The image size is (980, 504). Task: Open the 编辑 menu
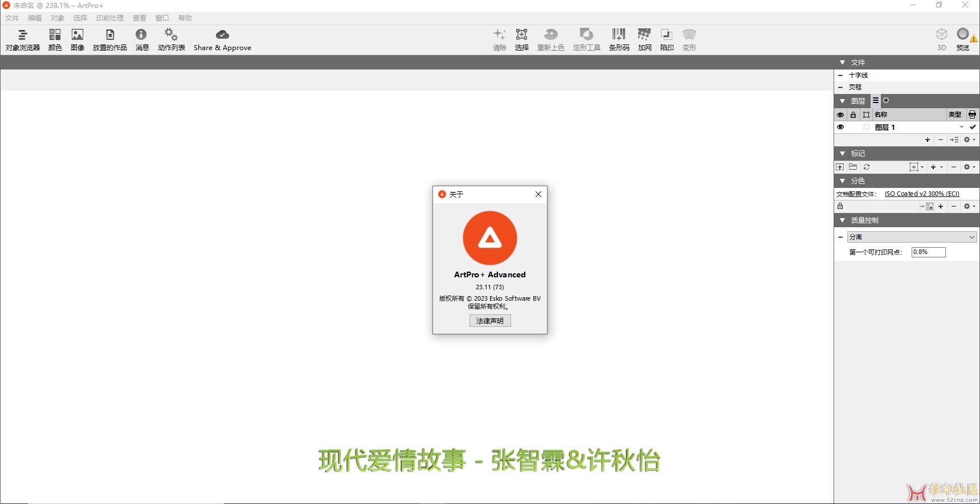click(35, 18)
